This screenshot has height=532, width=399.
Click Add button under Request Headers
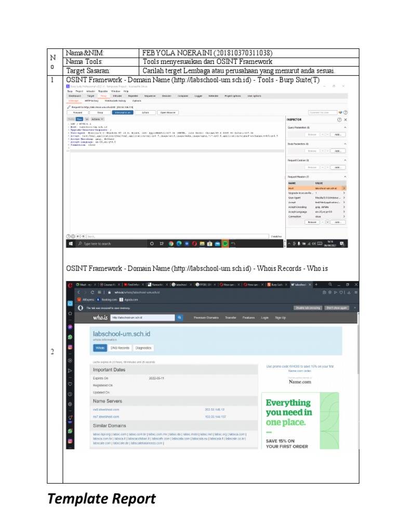(338, 222)
